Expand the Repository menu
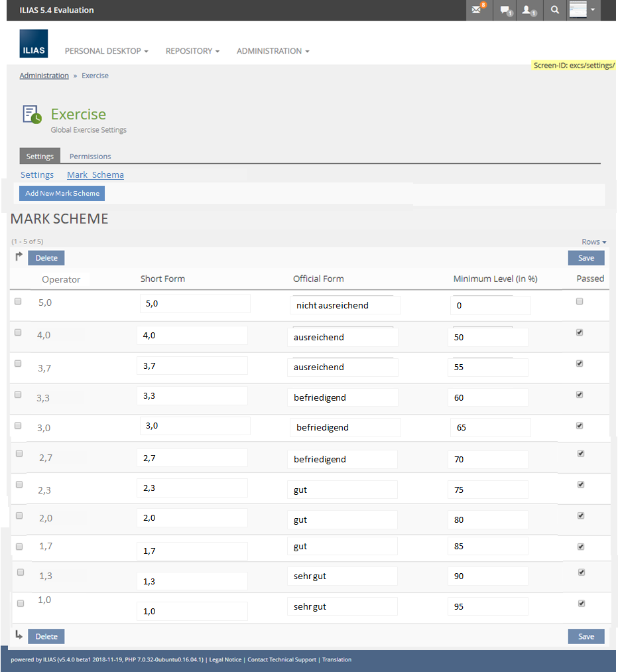618x672 pixels. [192, 51]
